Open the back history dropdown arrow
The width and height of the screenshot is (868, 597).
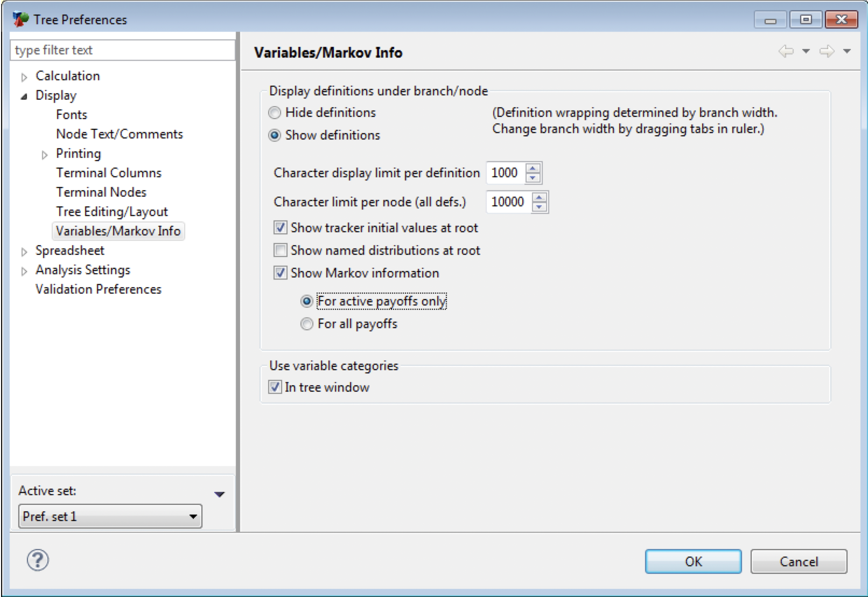[806, 52]
